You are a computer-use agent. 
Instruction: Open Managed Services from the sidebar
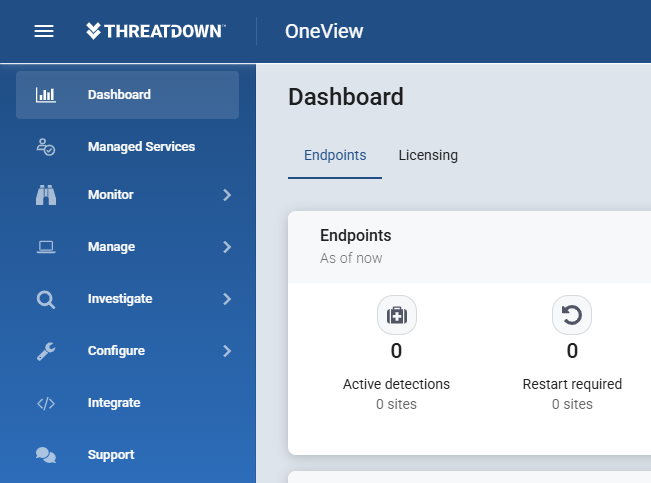(x=127, y=147)
